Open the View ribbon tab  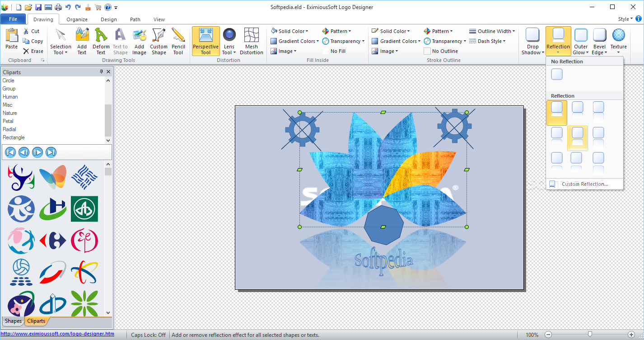159,19
